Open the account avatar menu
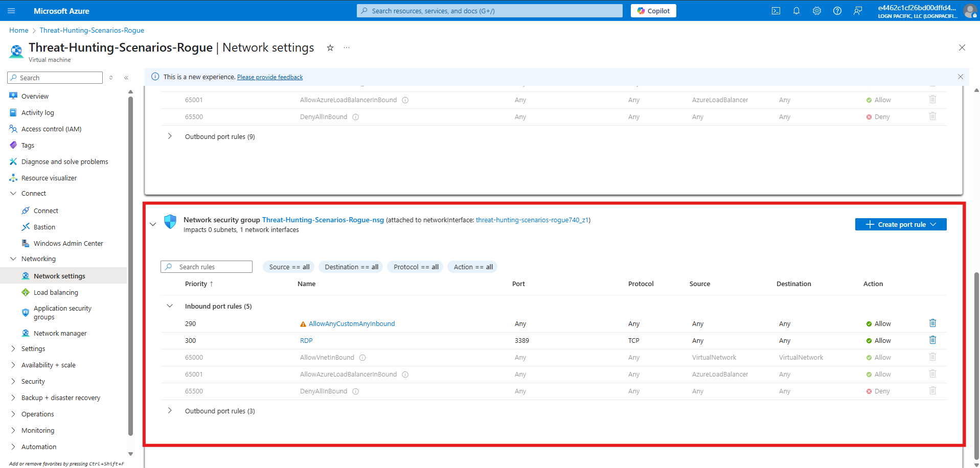Image resolution: width=980 pixels, height=468 pixels. click(970, 11)
